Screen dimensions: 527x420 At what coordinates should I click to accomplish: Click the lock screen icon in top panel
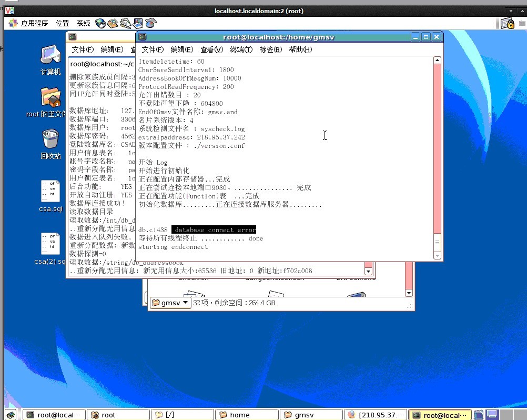[x=507, y=23]
